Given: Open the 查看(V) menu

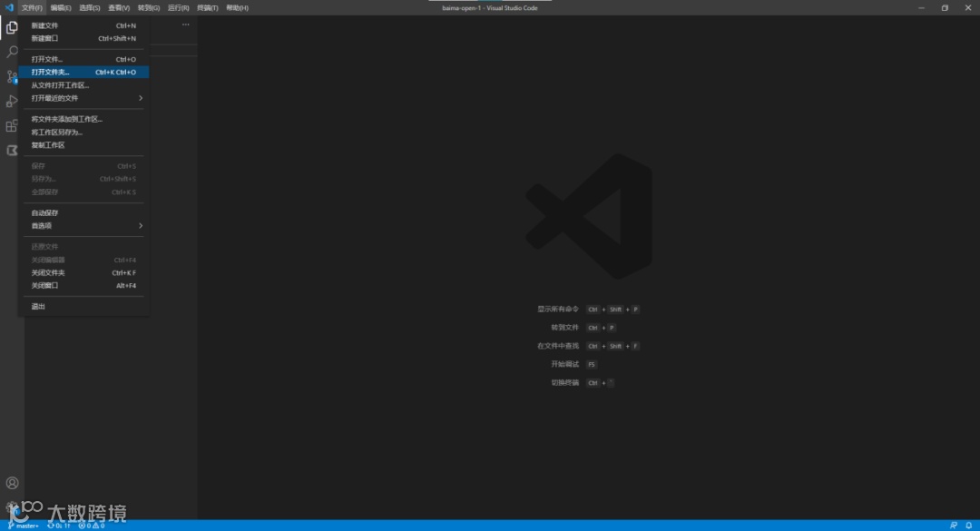Looking at the screenshot, I should [119, 8].
